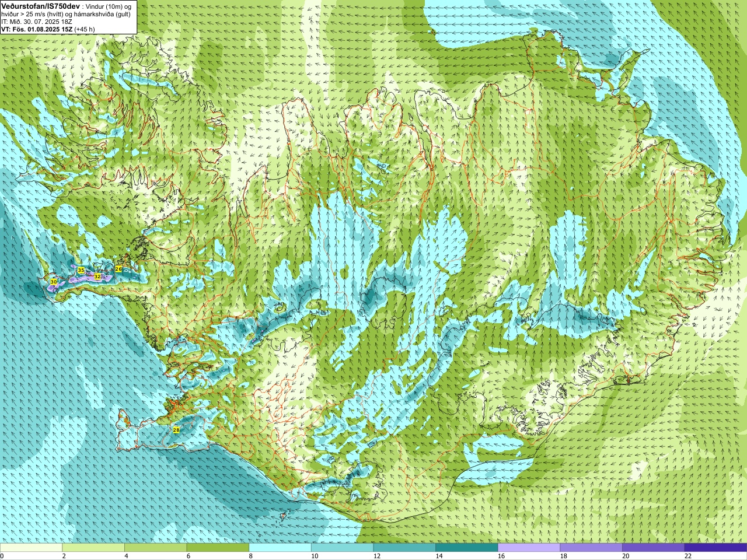Click the yellow gust marker labeled 35
747x560 pixels.
point(81,270)
